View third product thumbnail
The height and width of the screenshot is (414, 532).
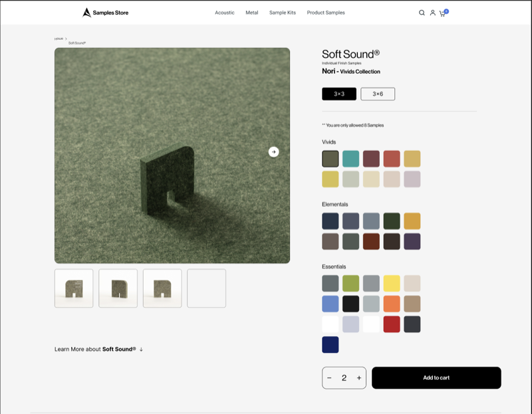click(162, 288)
